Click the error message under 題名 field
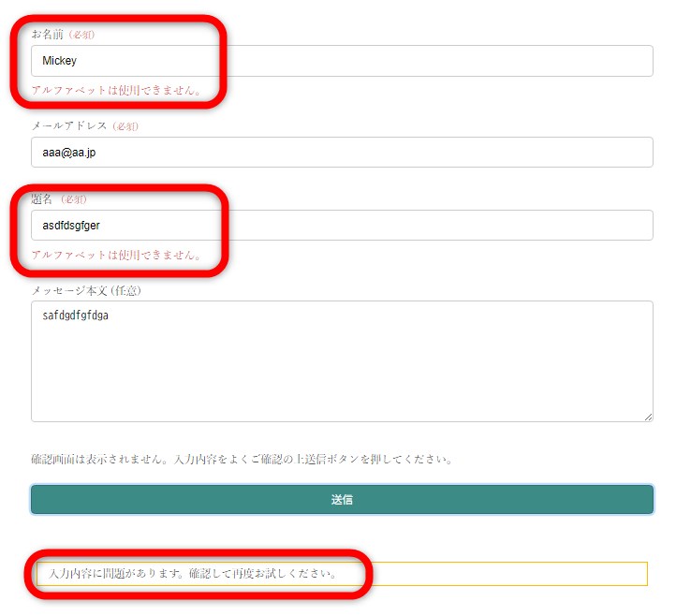 tap(117, 255)
